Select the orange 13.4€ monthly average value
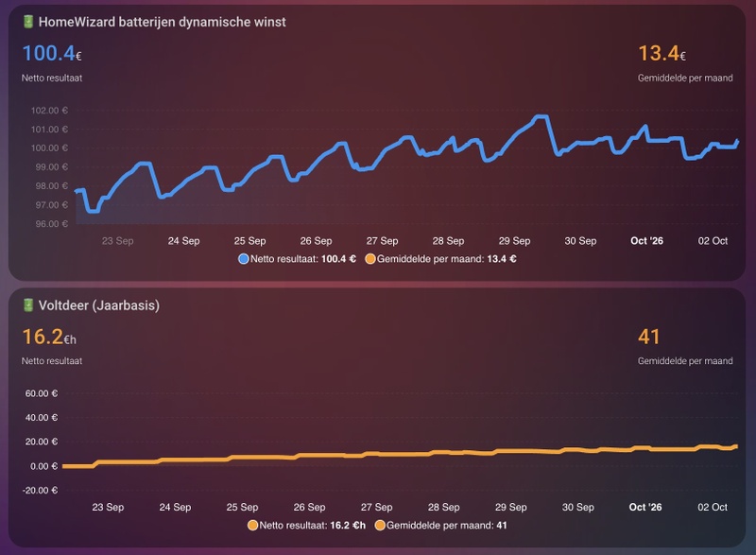The width and height of the screenshot is (756, 555). [662, 53]
